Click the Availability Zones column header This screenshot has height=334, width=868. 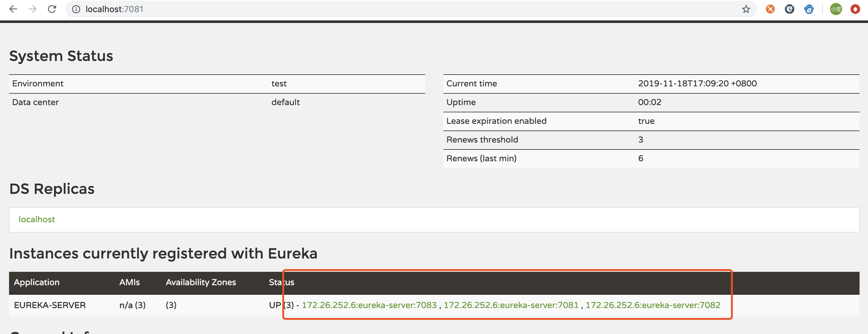click(x=201, y=282)
